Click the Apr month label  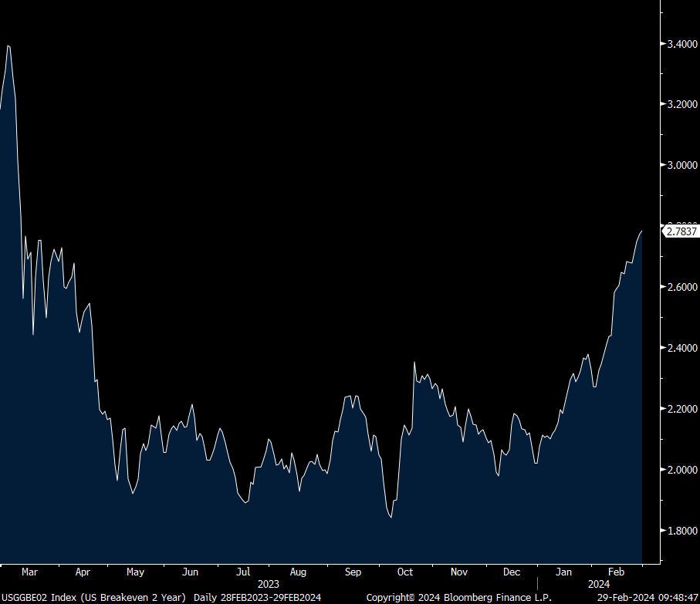[x=83, y=572]
